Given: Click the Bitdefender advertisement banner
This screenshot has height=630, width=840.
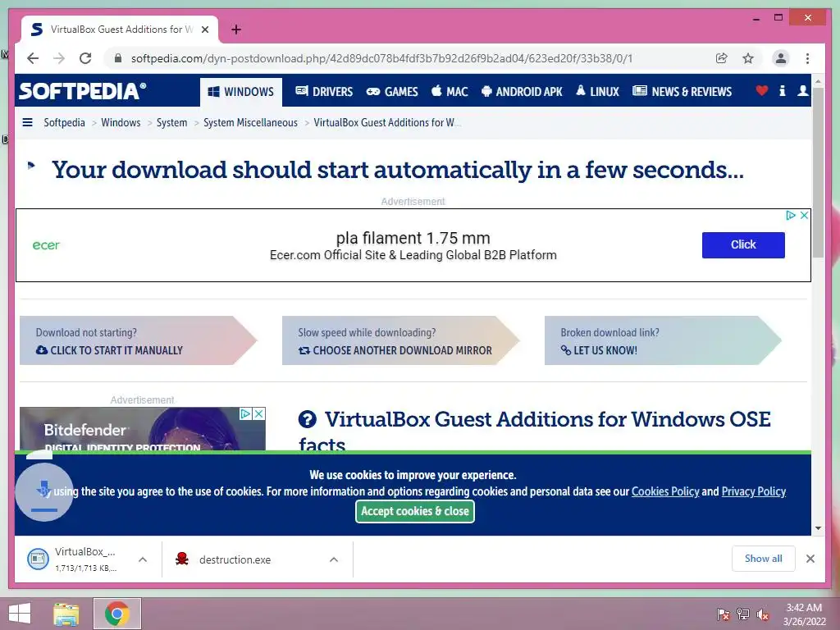Looking at the screenshot, I should 143,429.
